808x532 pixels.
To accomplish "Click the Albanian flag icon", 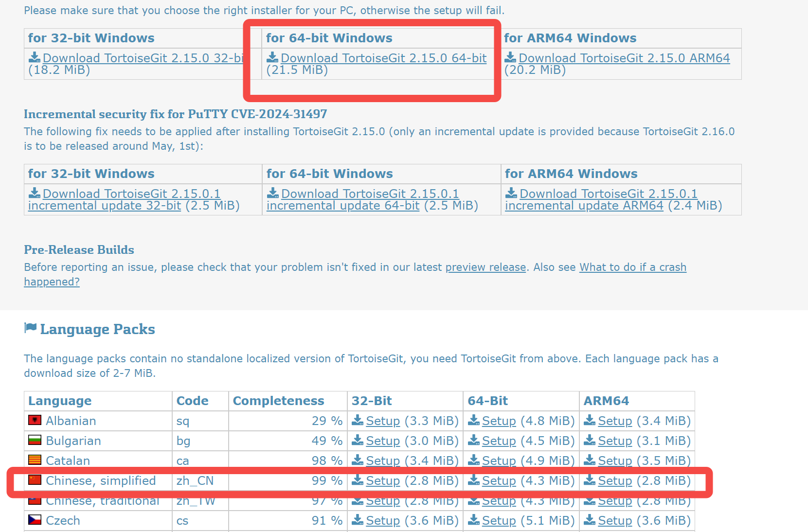I will (x=35, y=420).
